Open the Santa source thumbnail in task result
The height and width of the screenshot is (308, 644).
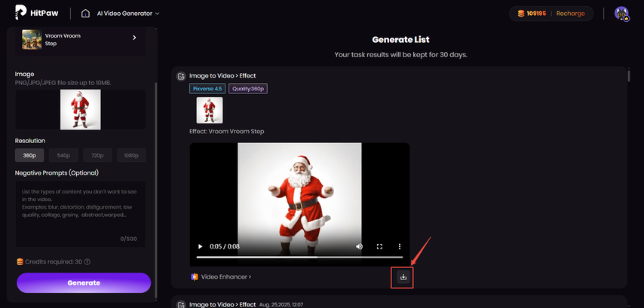[210, 110]
